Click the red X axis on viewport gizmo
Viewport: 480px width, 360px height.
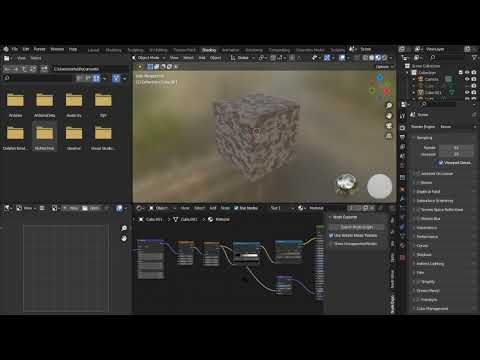click(x=387, y=91)
